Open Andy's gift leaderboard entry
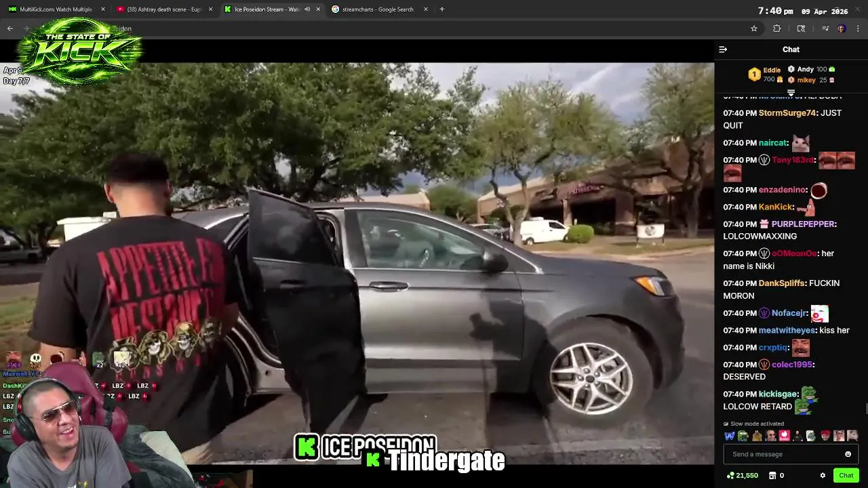Screen dimensions: 868x488 click(x=811, y=69)
